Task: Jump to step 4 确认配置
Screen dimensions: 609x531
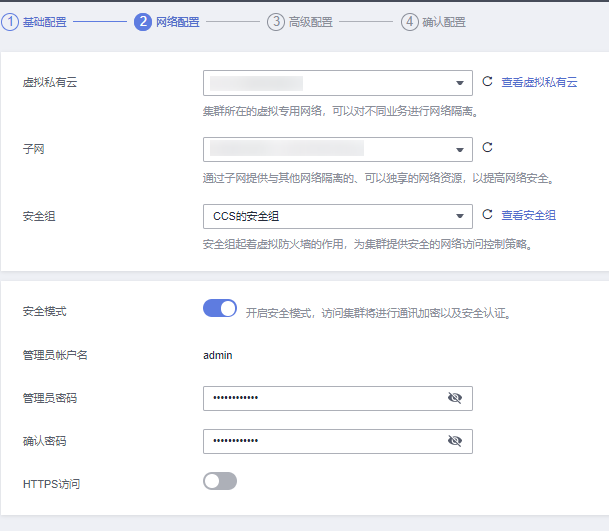Action: (433, 22)
